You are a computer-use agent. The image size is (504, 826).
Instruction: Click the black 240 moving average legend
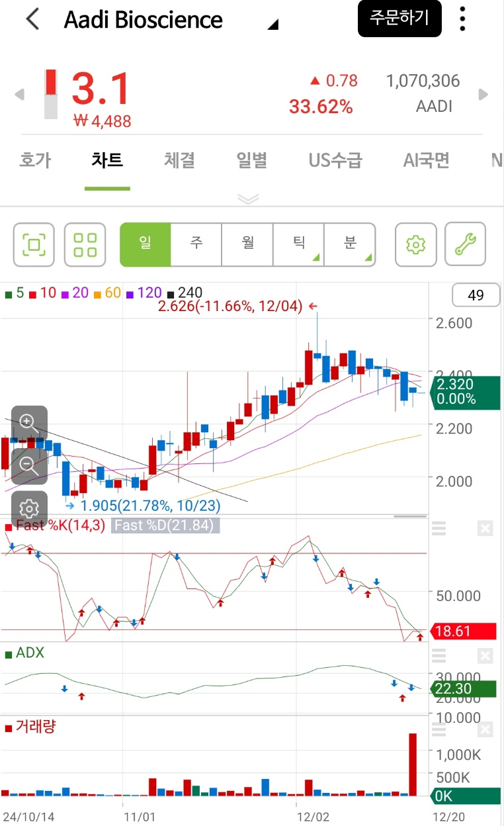pos(185,293)
